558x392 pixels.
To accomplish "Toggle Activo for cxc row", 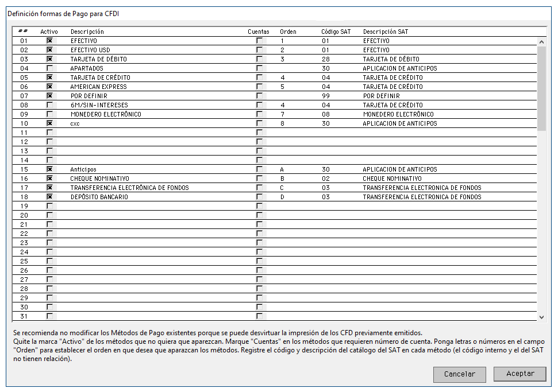I will point(49,123).
